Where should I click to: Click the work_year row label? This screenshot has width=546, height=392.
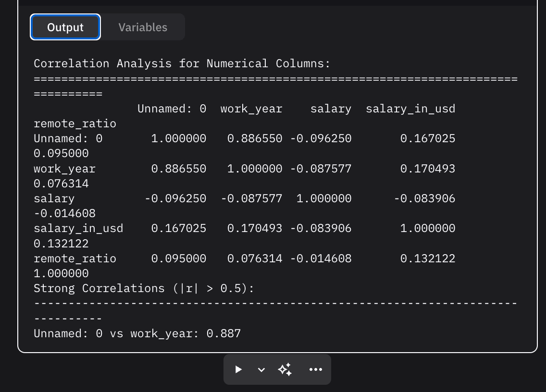(x=64, y=169)
